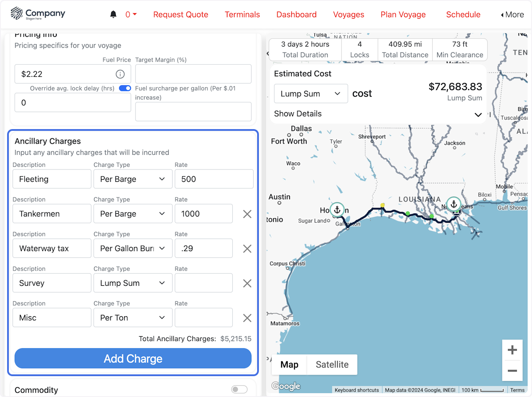This screenshot has width=532, height=397.
Task: Click the Target Margin input field
Action: pos(193,74)
